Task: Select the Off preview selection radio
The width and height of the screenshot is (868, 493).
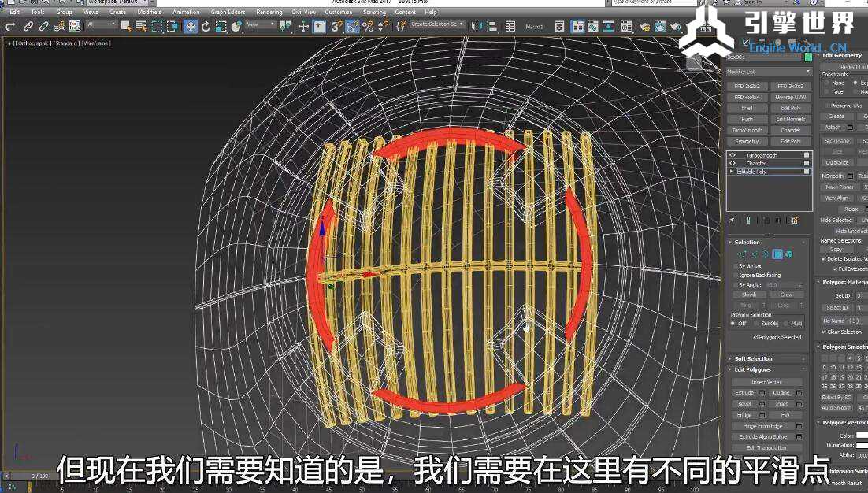Action: 733,323
